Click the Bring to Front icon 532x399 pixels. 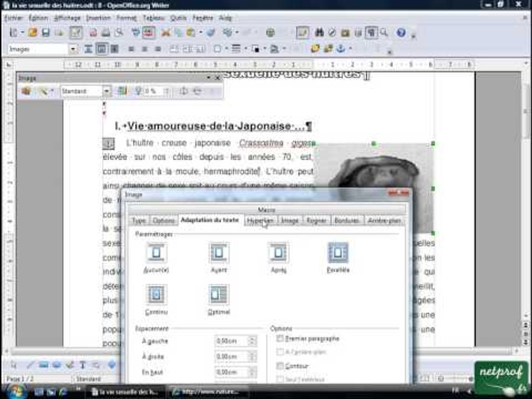(315, 49)
